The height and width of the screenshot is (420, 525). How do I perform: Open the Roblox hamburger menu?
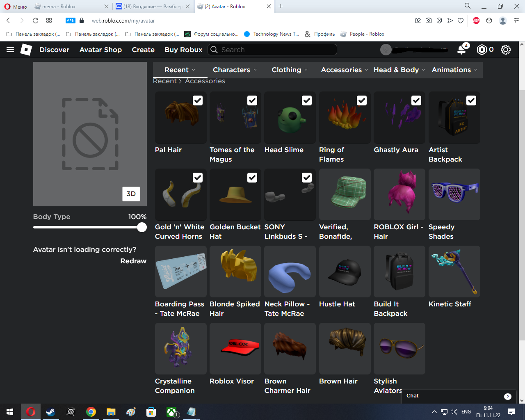pos(10,50)
